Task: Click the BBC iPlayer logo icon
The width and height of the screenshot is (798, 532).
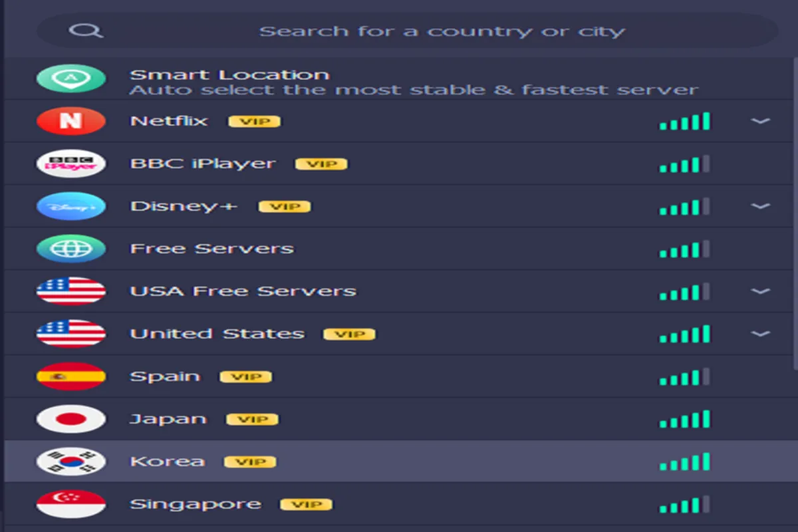Action: 70,164
